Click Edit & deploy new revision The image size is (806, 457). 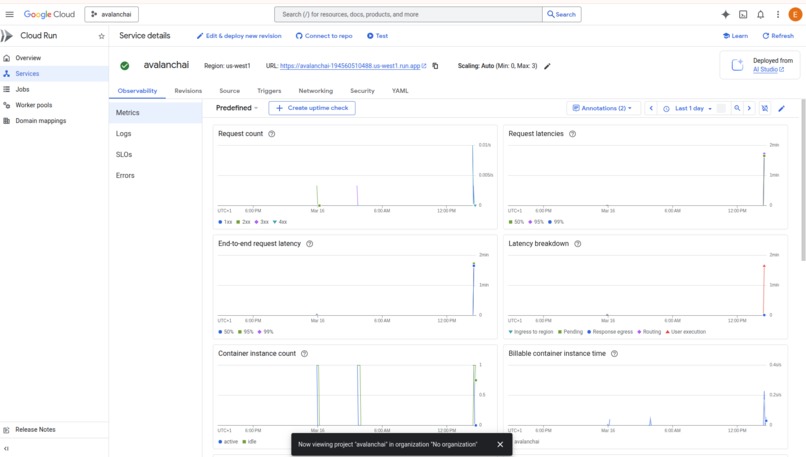click(239, 36)
